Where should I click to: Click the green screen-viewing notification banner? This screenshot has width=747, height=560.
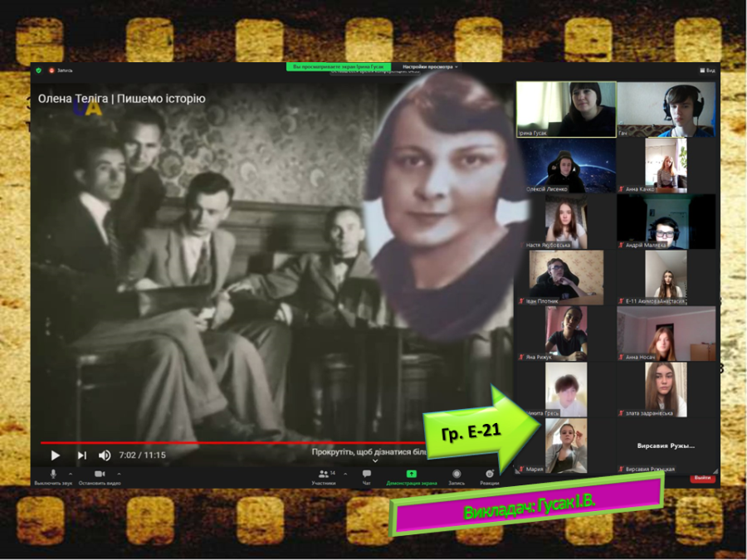(339, 67)
